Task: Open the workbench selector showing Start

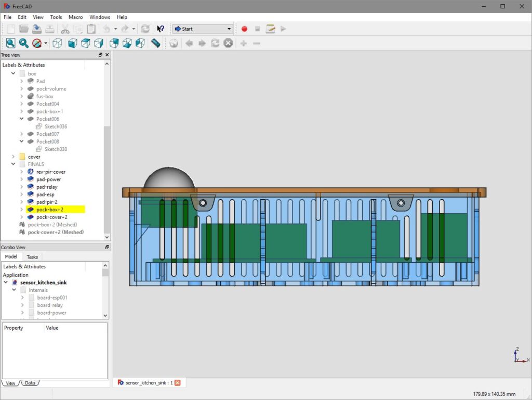Action: pos(203,29)
